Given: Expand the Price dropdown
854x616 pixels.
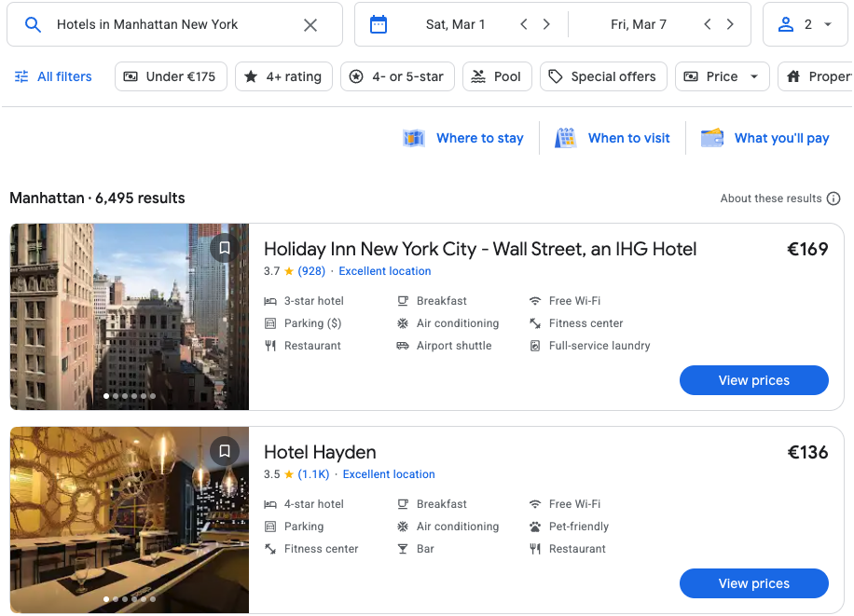Looking at the screenshot, I should (x=722, y=76).
